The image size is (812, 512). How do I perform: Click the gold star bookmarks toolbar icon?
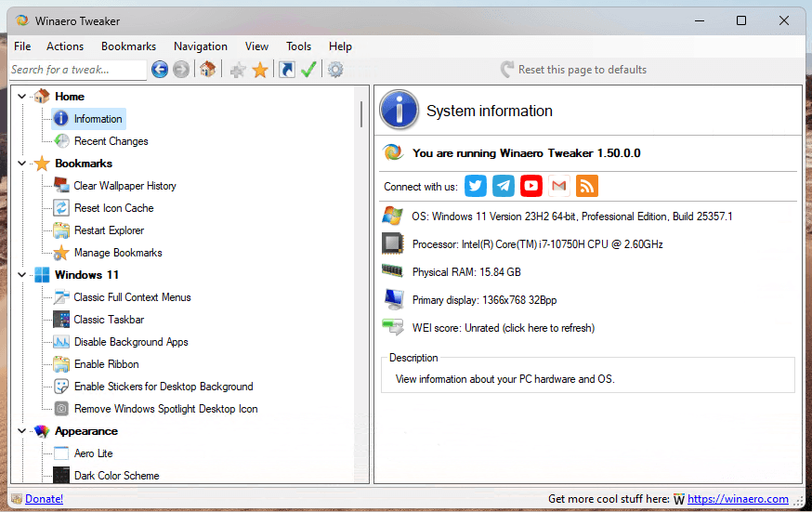(260, 70)
